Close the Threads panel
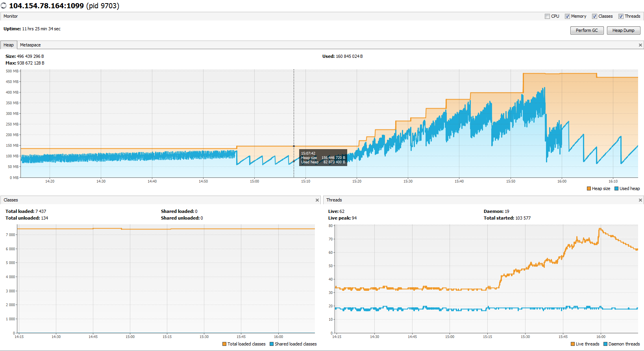This screenshot has width=644, height=351. coord(640,200)
